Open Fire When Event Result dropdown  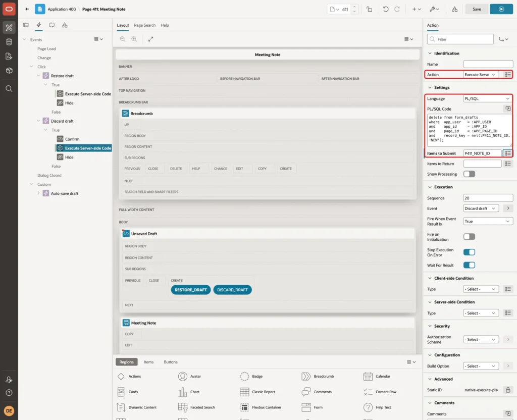488,222
